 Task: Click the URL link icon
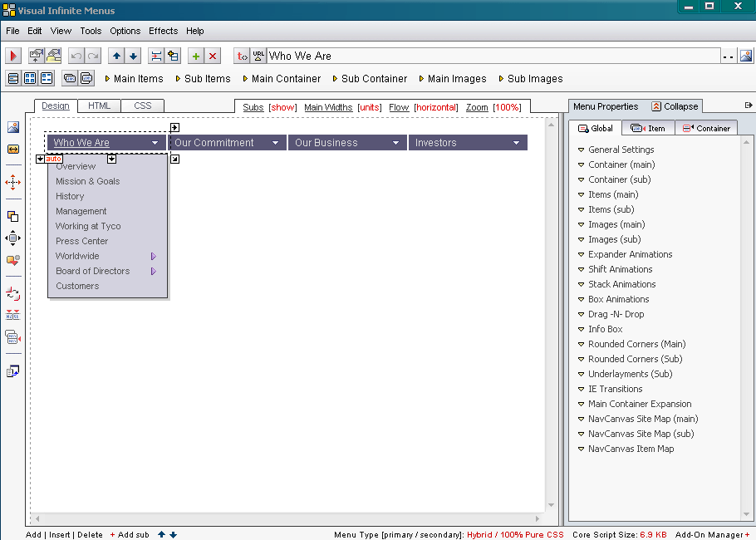(258, 56)
